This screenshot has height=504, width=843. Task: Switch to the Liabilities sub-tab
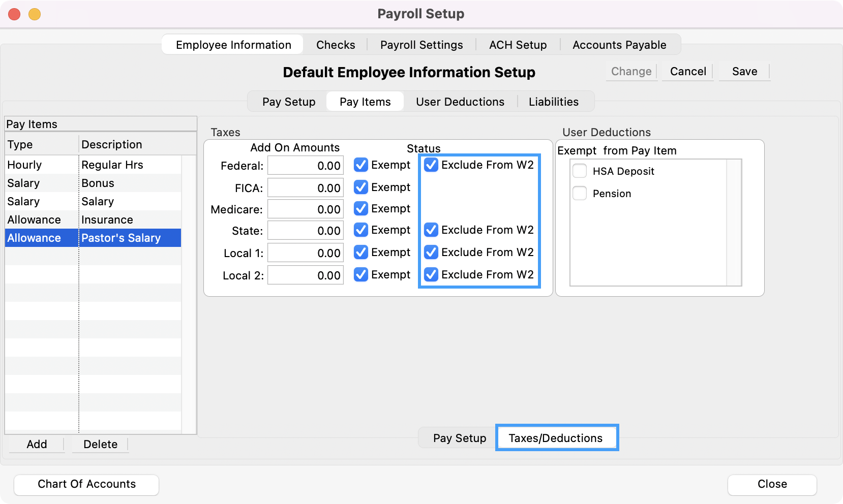pos(553,102)
